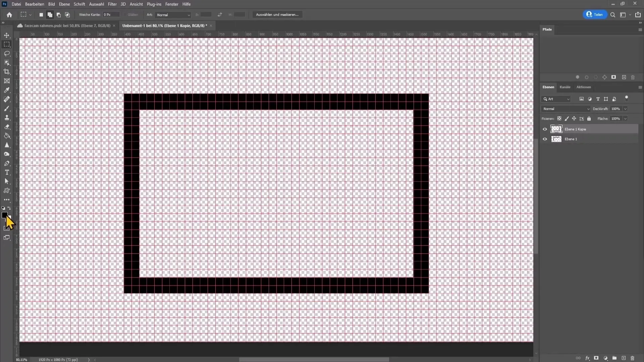Expand the blending mode dropdown Normal
Screen dimensions: 644x362
point(566,109)
